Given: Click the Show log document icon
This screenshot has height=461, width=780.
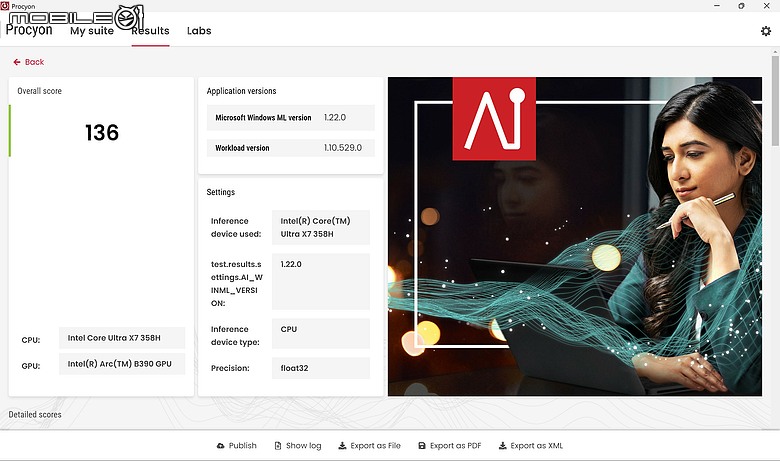Looking at the screenshot, I should pos(278,446).
